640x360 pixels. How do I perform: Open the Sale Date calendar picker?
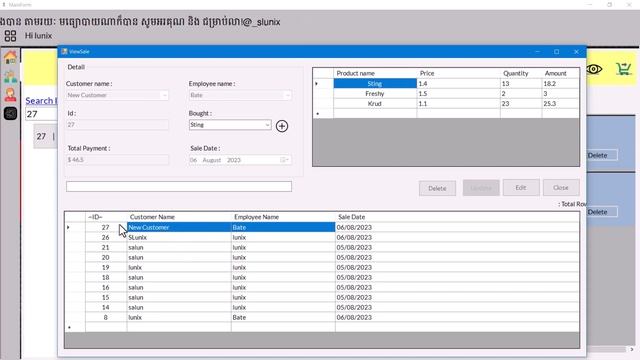(284, 160)
